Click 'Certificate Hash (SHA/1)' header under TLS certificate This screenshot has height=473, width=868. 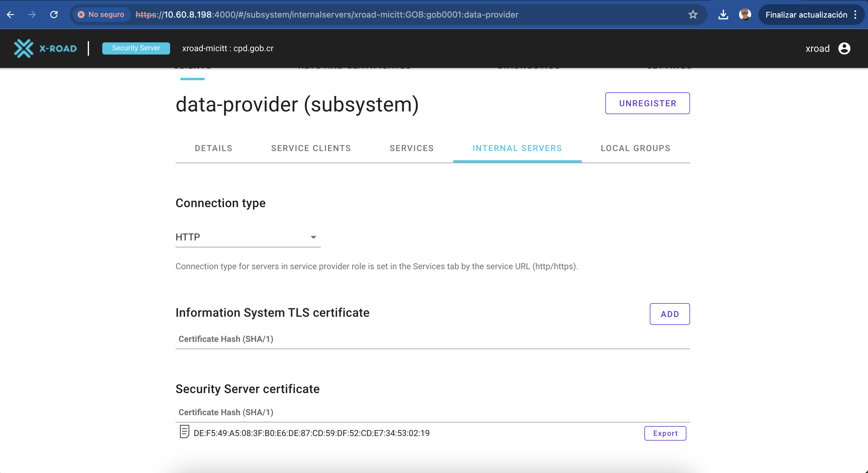coord(226,339)
